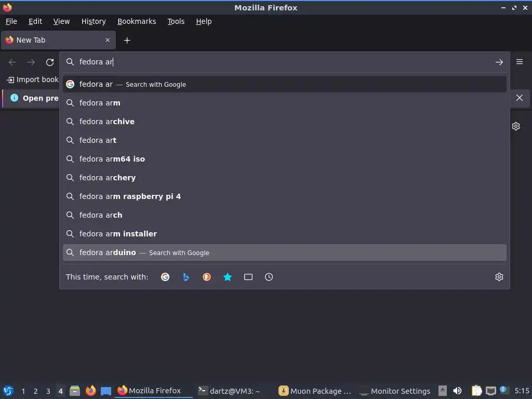
Task: Choose 'fedora ar — Search with Google' result
Action: pyautogui.click(x=284, y=84)
